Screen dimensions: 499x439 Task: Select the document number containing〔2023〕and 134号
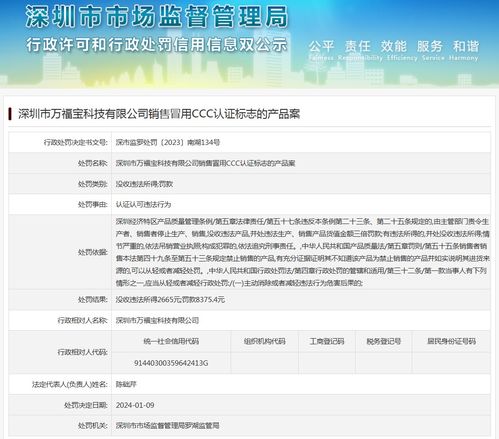coord(168,143)
